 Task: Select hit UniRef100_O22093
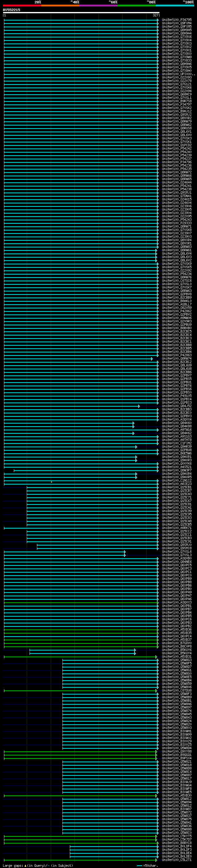coord(176,78)
